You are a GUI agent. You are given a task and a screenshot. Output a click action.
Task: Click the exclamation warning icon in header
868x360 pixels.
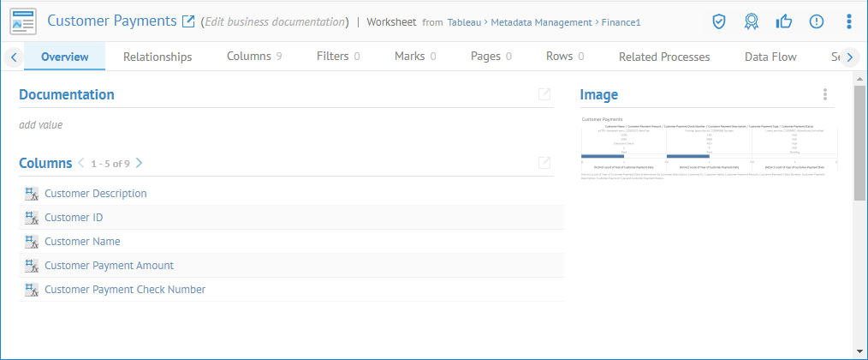(x=816, y=21)
